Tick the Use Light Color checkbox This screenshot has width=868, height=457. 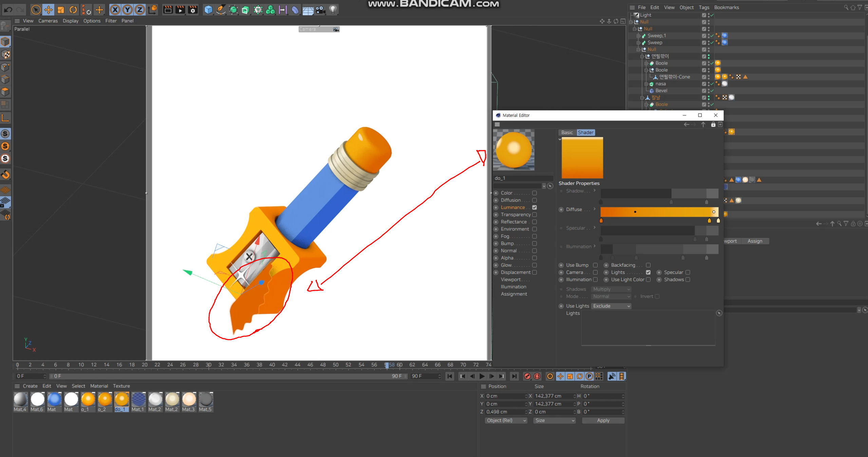[648, 280]
